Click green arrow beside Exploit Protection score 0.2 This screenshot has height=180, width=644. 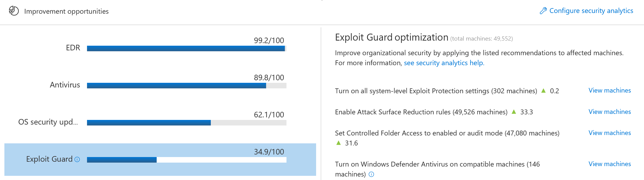[x=543, y=91]
